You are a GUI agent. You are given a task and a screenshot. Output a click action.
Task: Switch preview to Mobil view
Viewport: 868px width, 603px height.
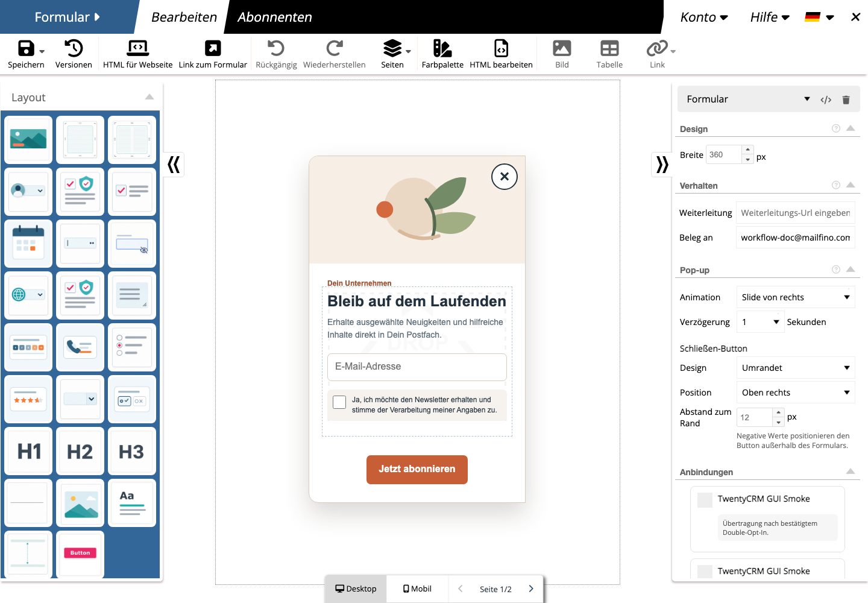(x=417, y=589)
